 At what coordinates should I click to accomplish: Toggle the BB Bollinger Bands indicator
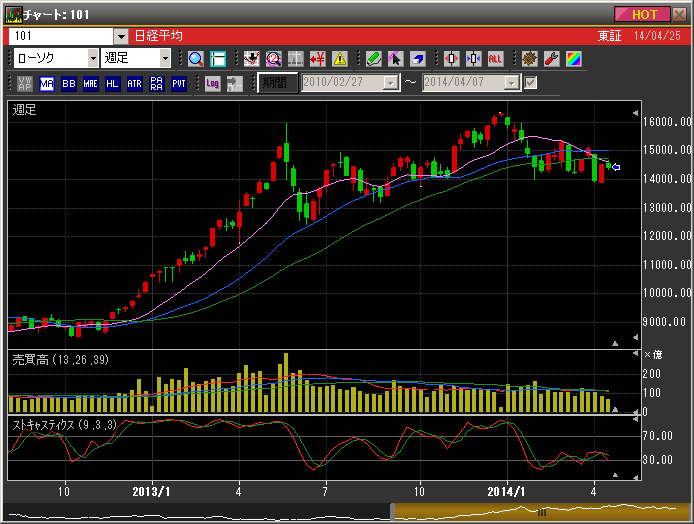(x=69, y=83)
